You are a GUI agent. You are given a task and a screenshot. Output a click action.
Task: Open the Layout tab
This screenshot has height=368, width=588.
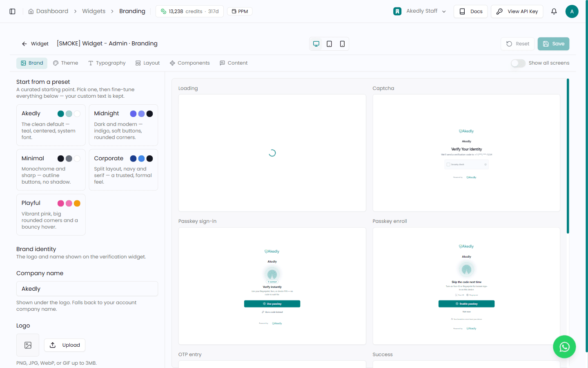(147, 63)
